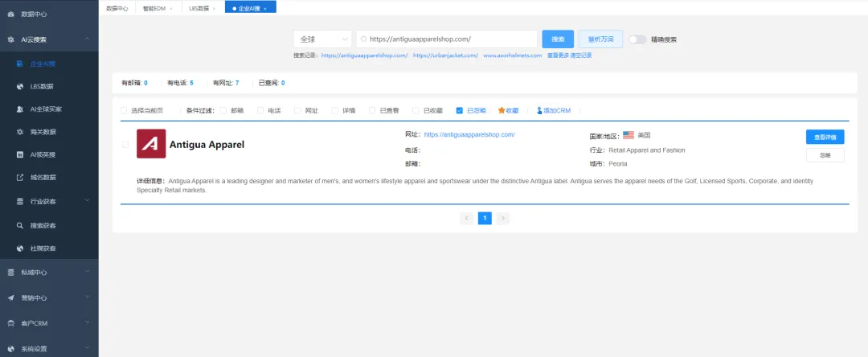Expand the 系统设置 menu chevron
Image resolution: width=868 pixels, height=357 pixels.
click(x=88, y=347)
